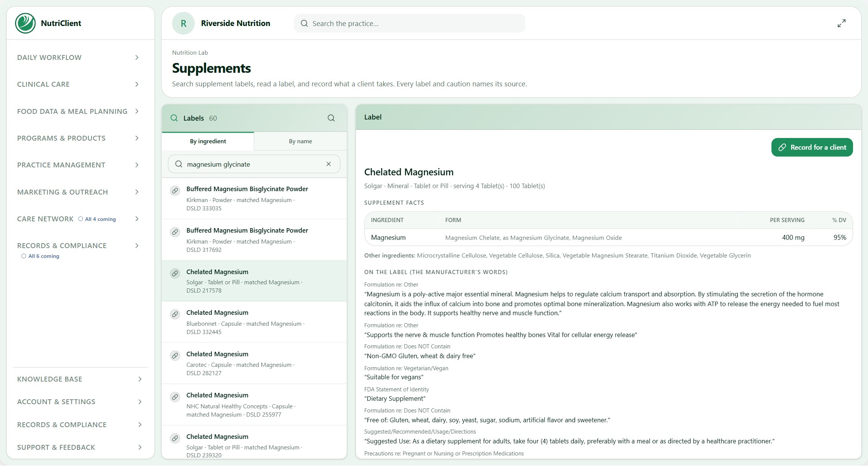This screenshot has height=466, width=868.
Task: Open Bluebonnet Chelated Magnesium label
Action: coord(254,322)
